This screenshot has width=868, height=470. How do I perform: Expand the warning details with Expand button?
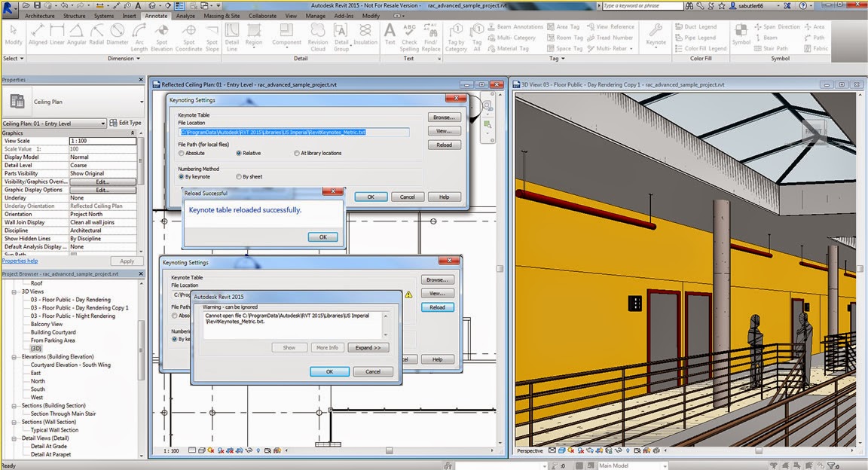click(369, 347)
